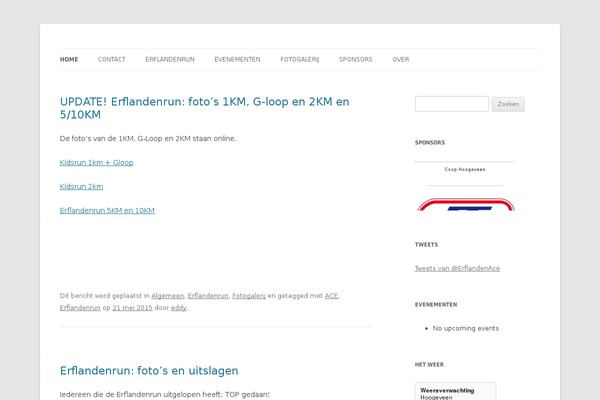This screenshot has height=400, width=600.
Task: Open the HOME menu item
Action: pos(69,59)
